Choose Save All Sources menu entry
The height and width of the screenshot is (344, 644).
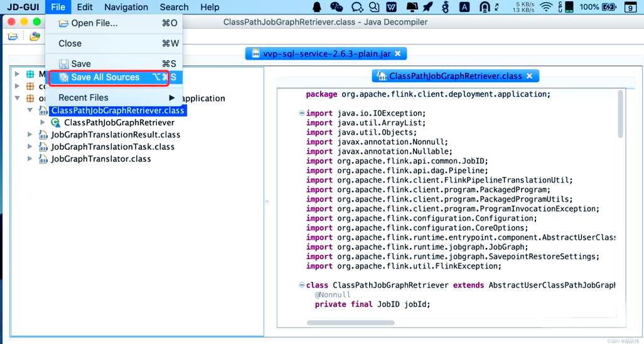pos(114,77)
